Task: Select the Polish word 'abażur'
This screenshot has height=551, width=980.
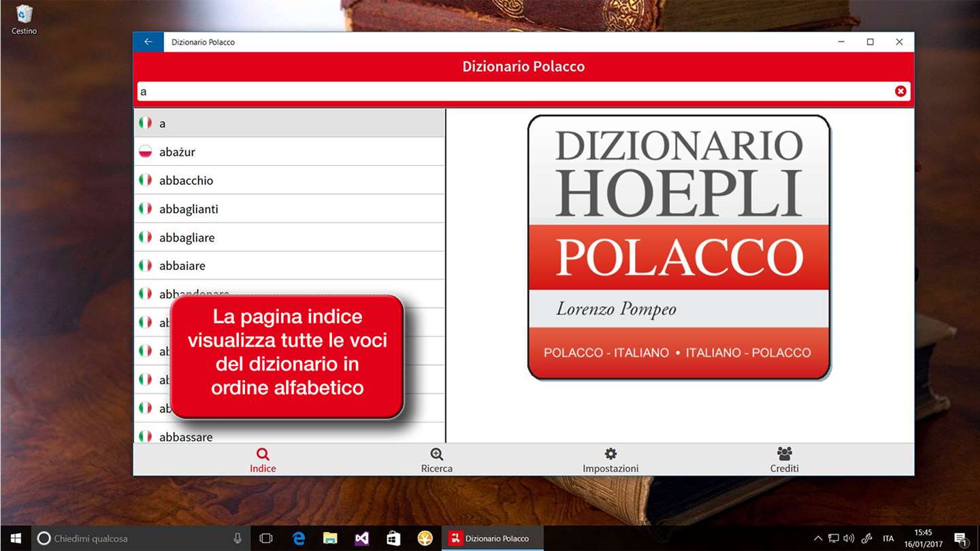Action: point(289,152)
